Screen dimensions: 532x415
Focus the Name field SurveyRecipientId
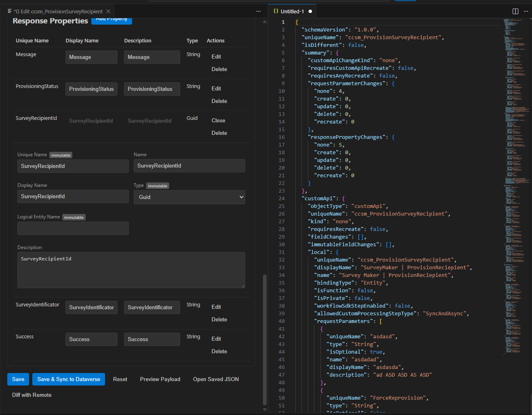[189, 166]
